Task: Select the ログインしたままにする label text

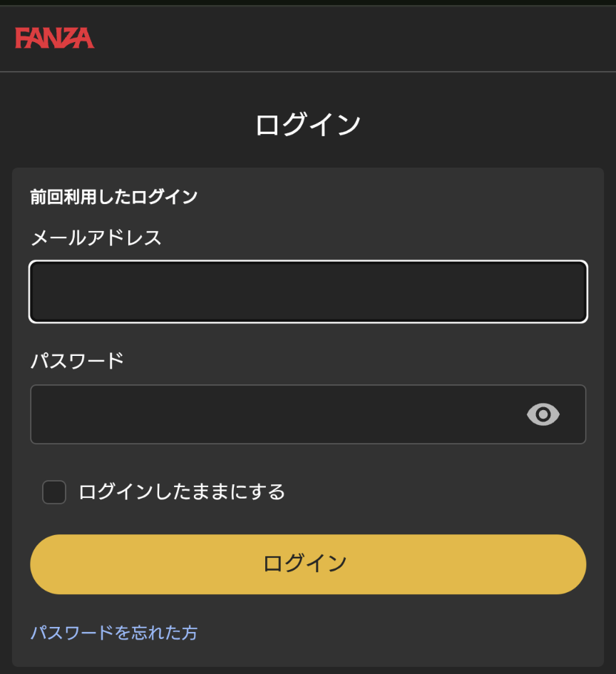Action: 182,492
